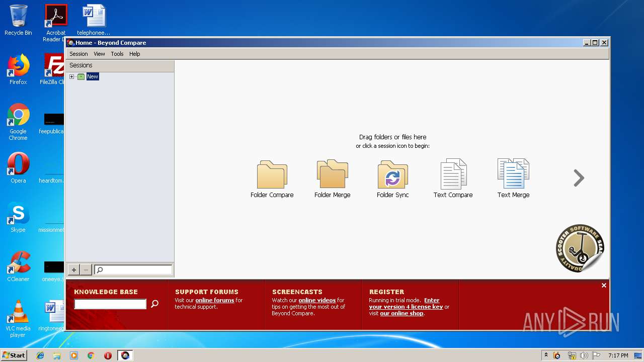Image resolution: width=644 pixels, height=362 pixels.
Task: Focus the sessions search field
Action: click(x=133, y=270)
